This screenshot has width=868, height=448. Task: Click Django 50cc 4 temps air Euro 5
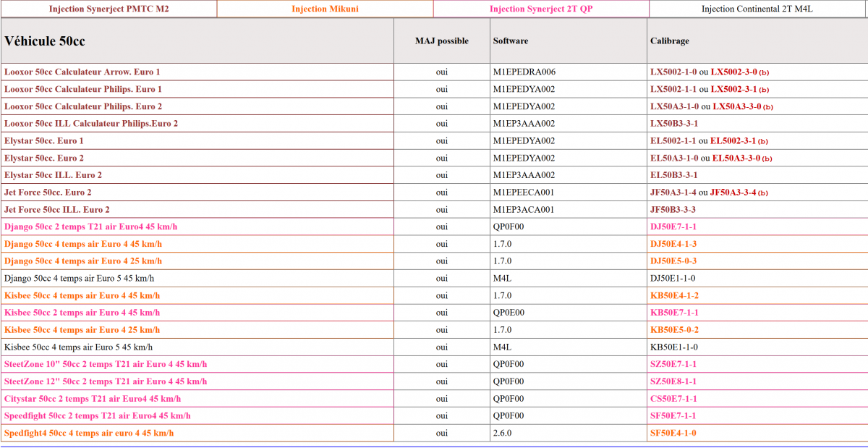click(80, 278)
